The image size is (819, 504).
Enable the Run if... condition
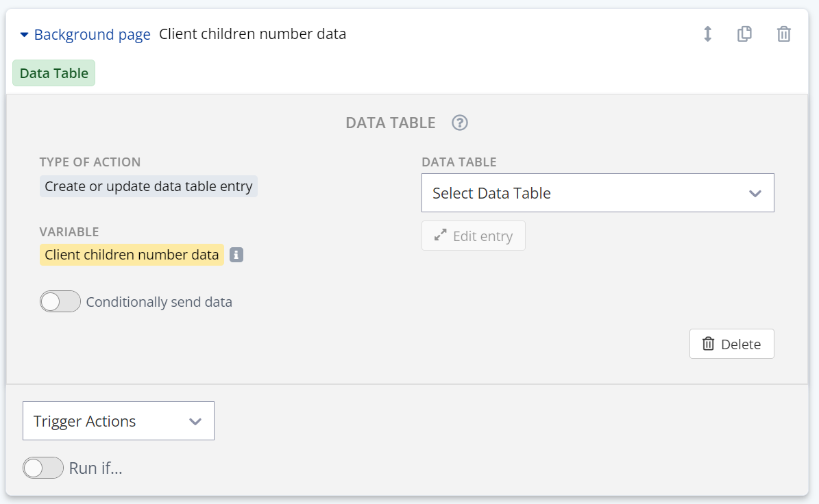(x=43, y=468)
